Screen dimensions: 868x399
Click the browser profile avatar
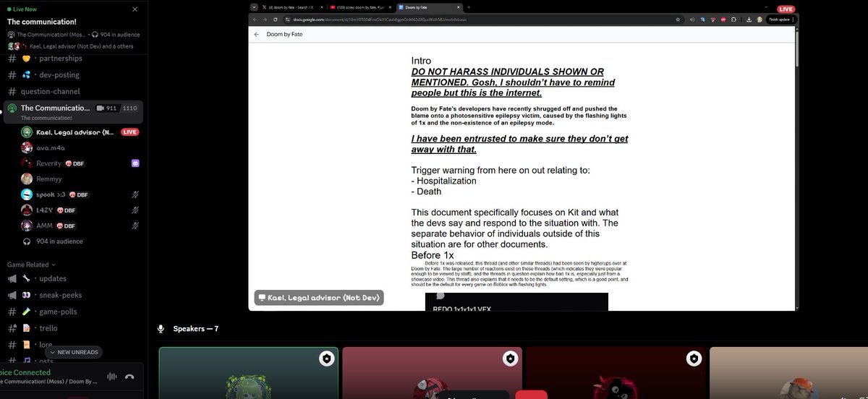[x=759, y=20]
